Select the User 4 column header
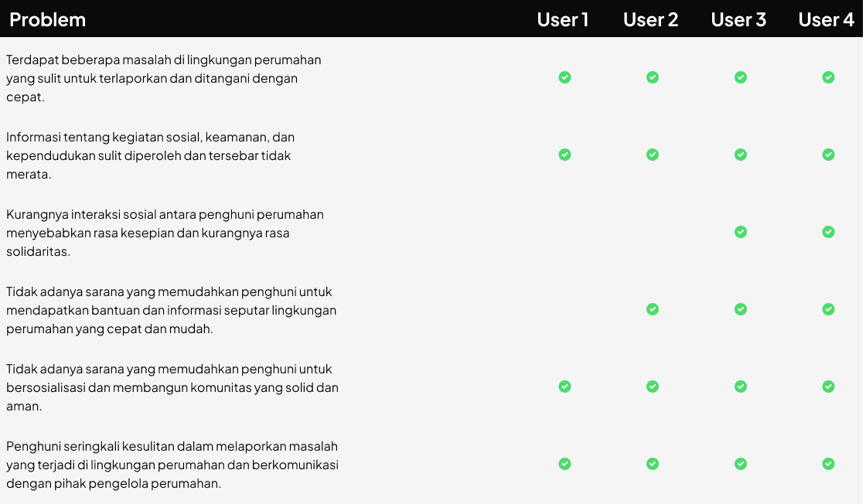 pos(827,20)
